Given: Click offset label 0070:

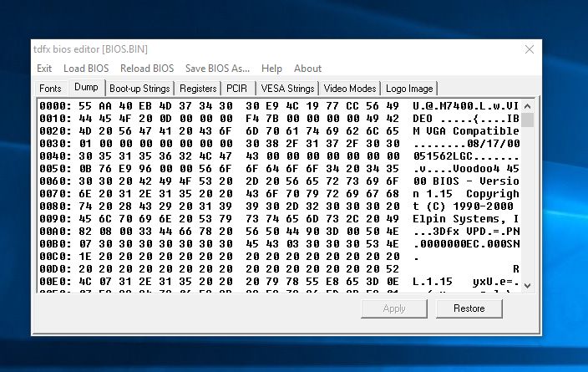Looking at the screenshot, I should coord(55,194).
